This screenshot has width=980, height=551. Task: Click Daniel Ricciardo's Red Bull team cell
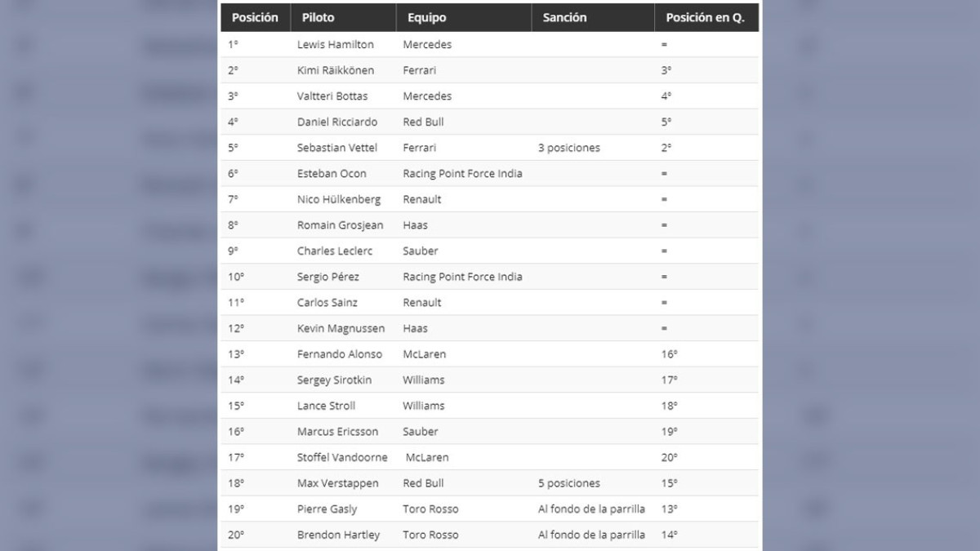tap(423, 122)
